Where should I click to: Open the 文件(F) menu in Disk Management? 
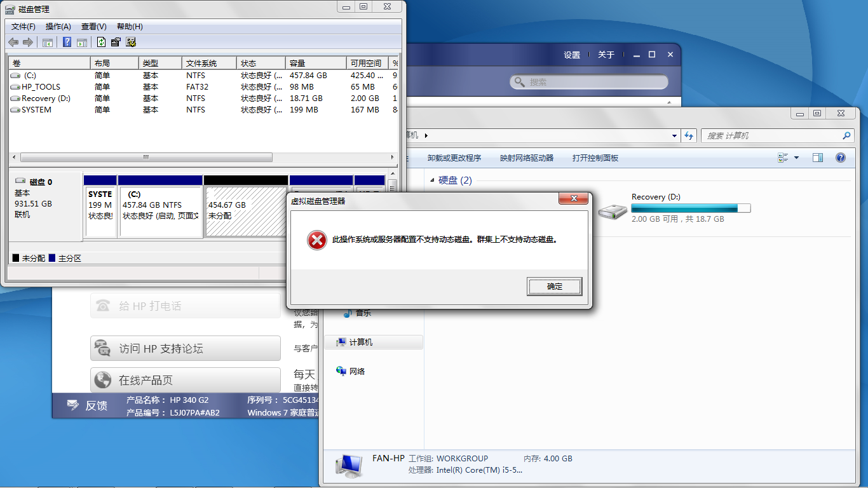[x=24, y=27]
